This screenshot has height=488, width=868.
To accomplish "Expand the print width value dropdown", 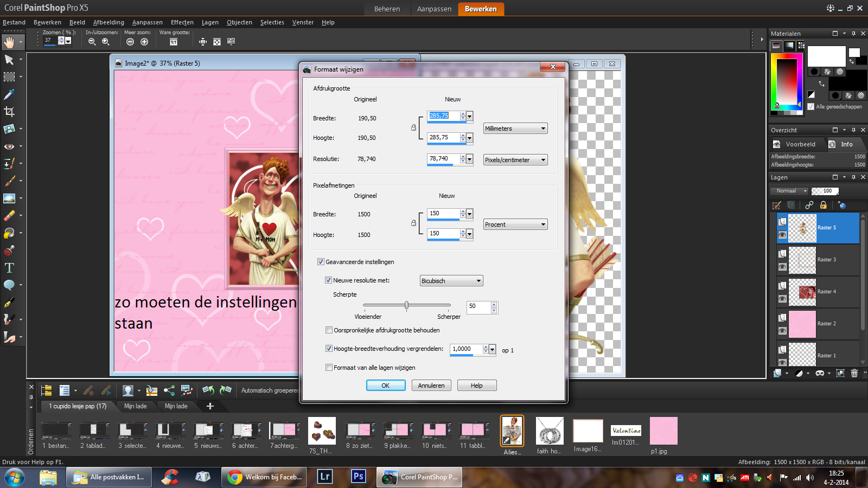I will coord(470,116).
